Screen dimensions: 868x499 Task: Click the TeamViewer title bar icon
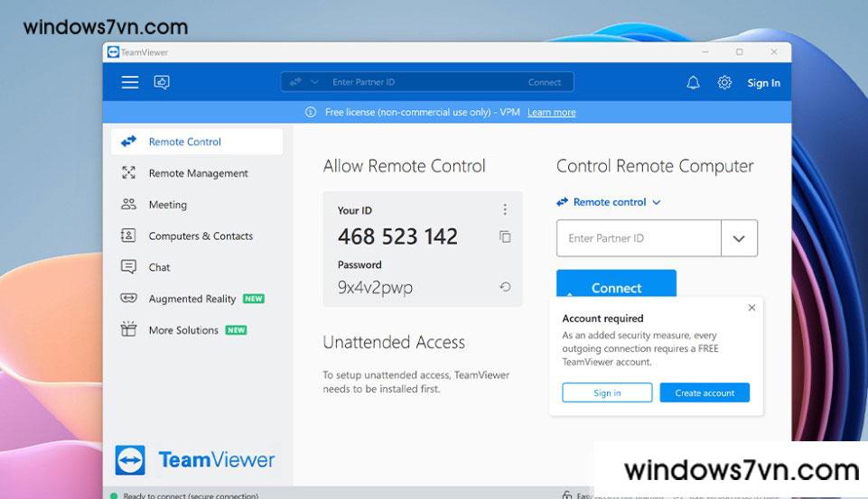tap(114, 52)
